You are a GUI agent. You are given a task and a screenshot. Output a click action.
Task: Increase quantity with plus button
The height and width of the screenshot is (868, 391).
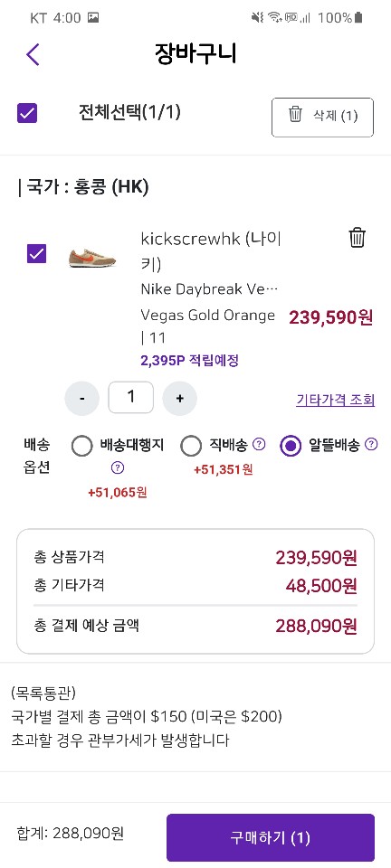coord(179,399)
